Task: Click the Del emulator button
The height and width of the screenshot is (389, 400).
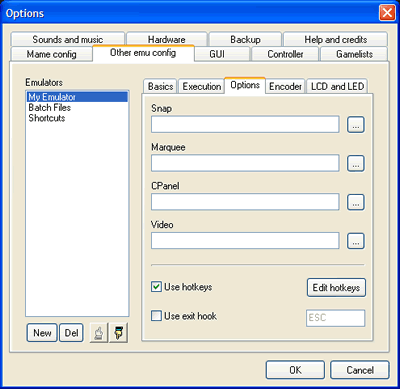Action: click(71, 333)
